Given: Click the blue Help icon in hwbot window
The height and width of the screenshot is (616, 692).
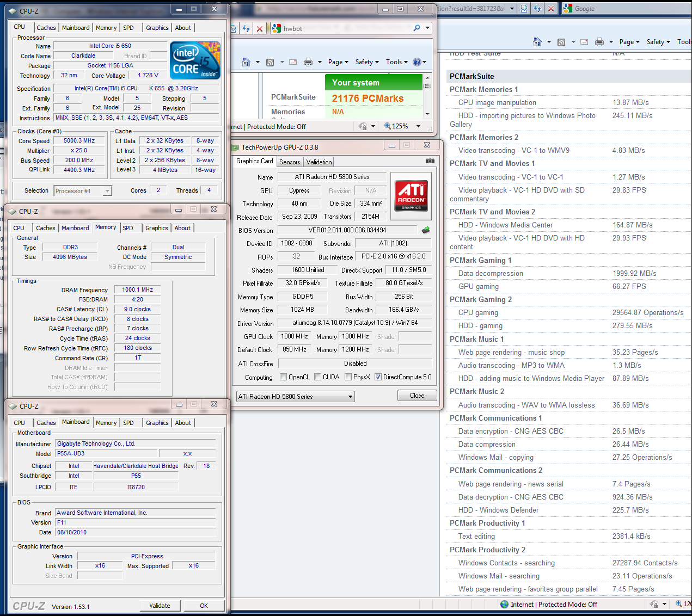Looking at the screenshot, I should (417, 62).
